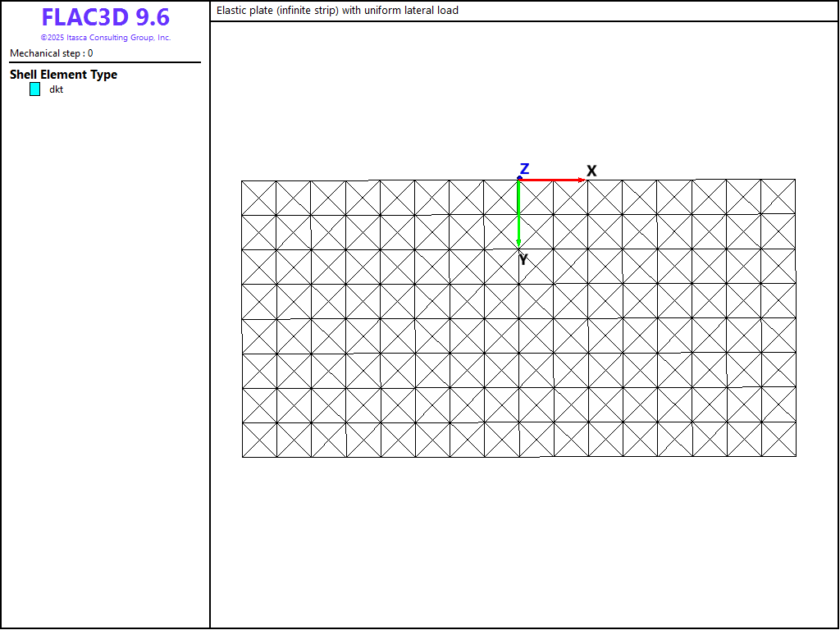Click the green Y axis arrow
The width and height of the screenshot is (840, 630).
[518, 212]
